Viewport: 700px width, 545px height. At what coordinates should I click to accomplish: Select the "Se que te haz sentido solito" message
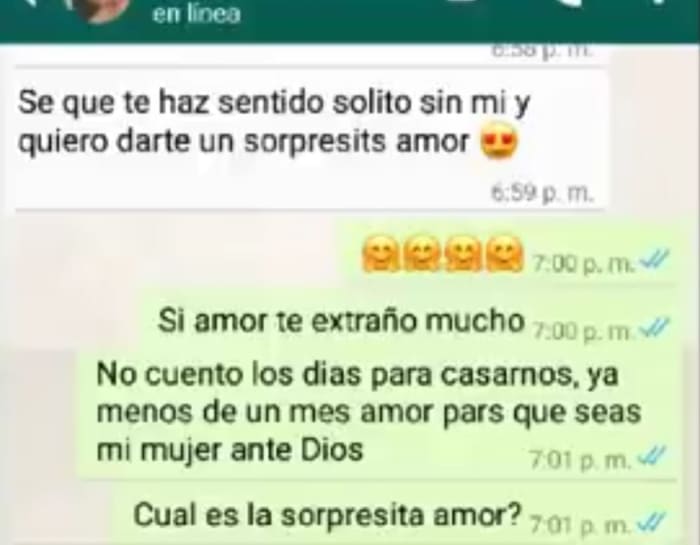[311, 139]
